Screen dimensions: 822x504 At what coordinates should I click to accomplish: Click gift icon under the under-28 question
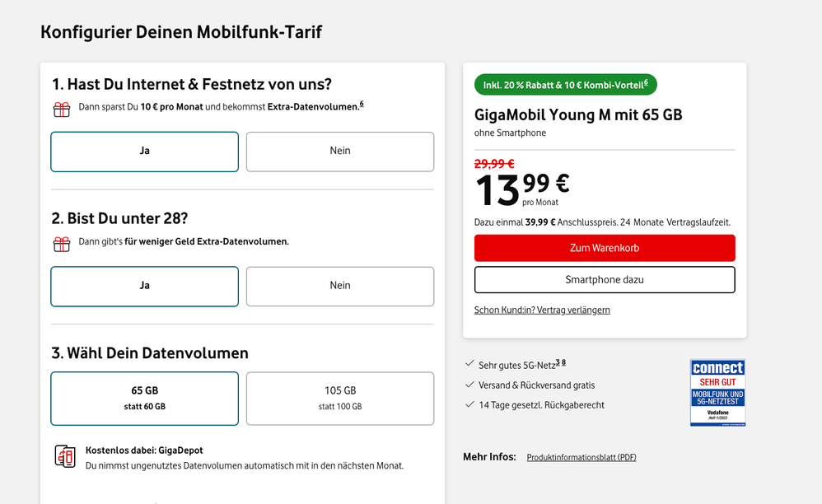[x=62, y=244]
